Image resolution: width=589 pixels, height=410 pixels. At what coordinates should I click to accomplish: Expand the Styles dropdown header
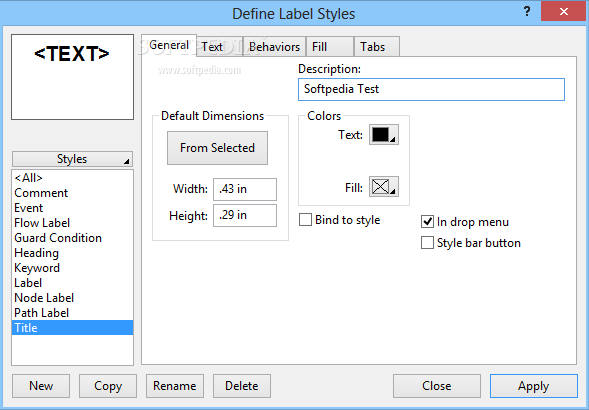(x=72, y=159)
